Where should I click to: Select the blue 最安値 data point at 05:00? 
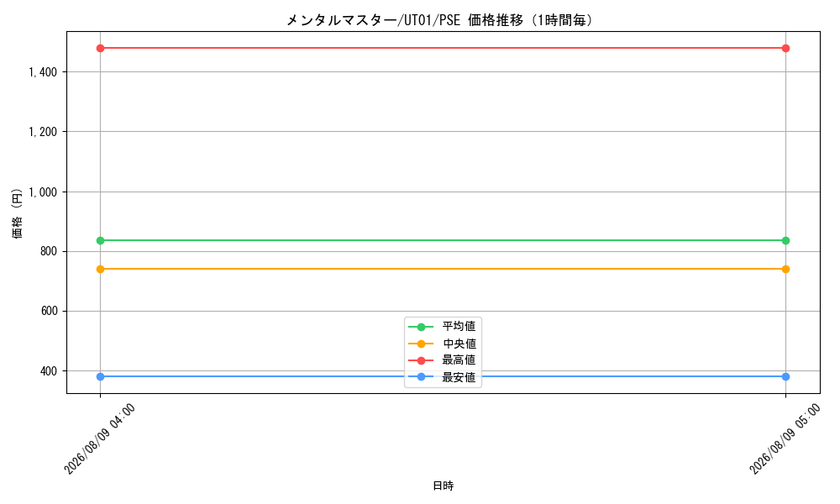click(x=785, y=376)
